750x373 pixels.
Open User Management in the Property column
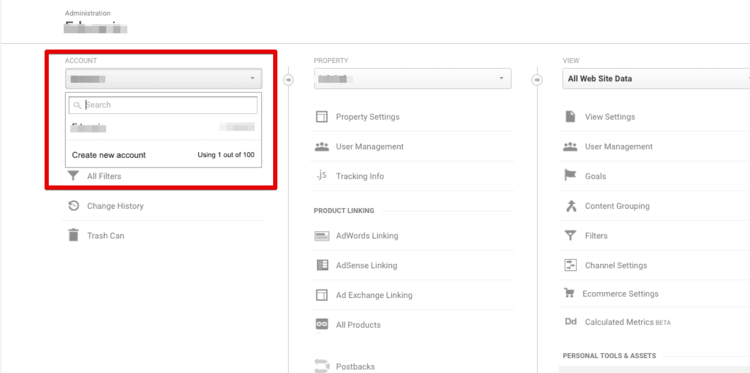click(370, 146)
